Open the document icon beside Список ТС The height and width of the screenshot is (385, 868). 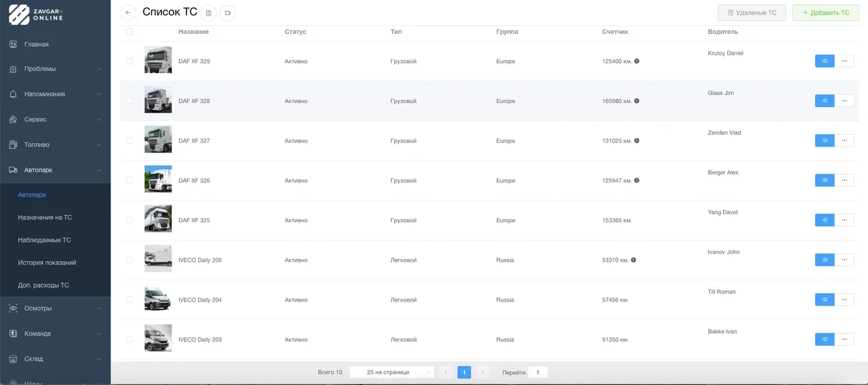(209, 13)
